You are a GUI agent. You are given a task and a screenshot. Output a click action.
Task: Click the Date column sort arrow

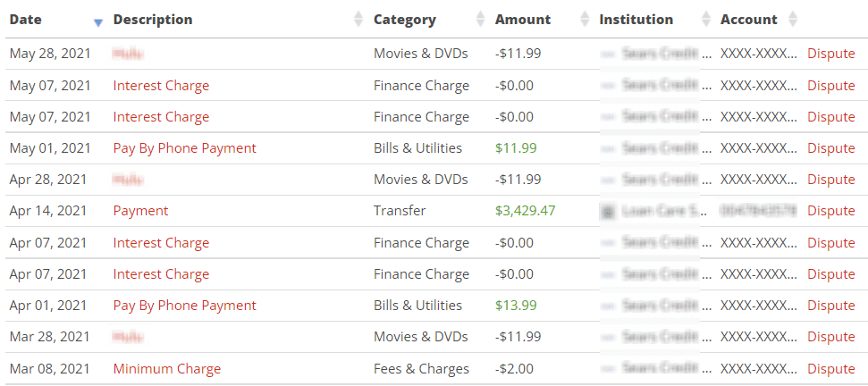coord(98,21)
